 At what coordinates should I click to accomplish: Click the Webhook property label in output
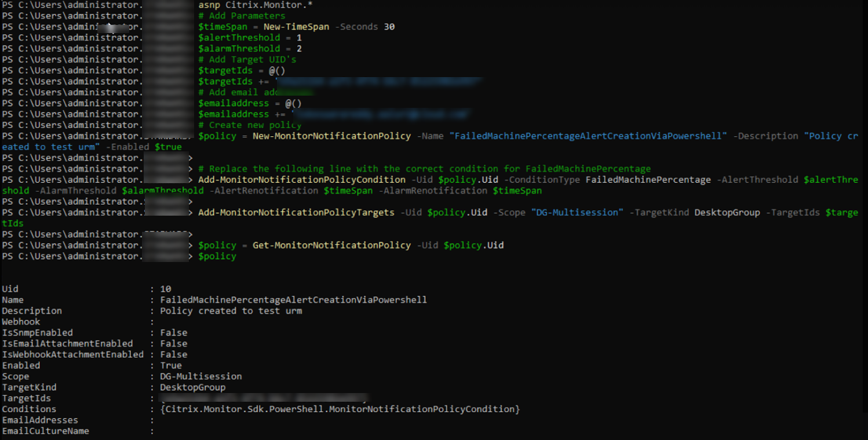pyautogui.click(x=21, y=322)
